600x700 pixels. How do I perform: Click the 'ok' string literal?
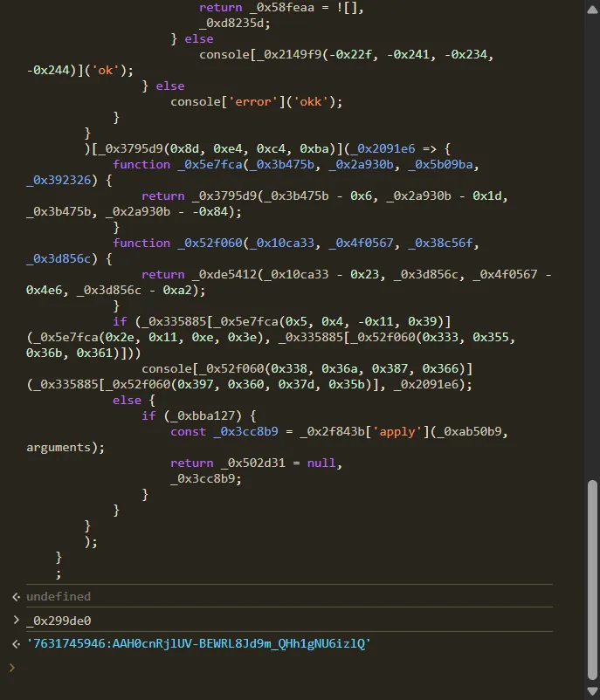[106, 71]
